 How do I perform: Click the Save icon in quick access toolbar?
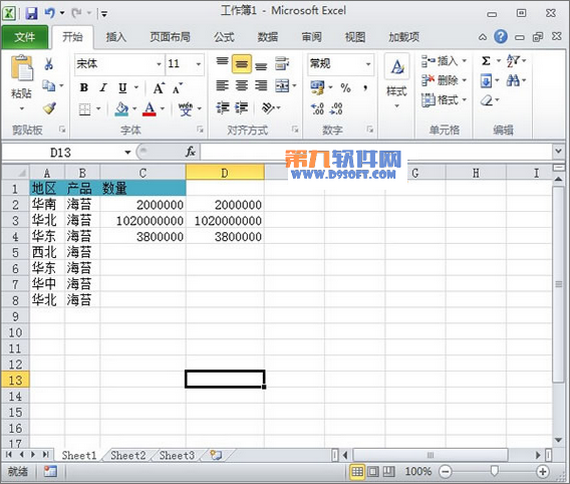(x=32, y=13)
